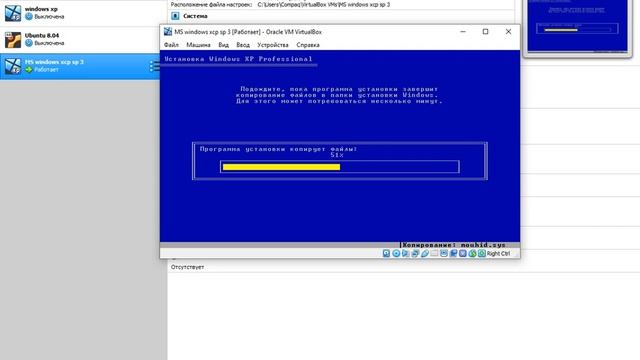The image size is (640, 360).
Task: Click the 'Выключена' state under windows xp
Action: 49,17
